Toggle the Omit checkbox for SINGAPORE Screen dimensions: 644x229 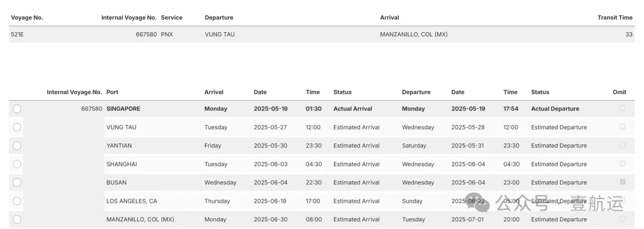[623, 109]
